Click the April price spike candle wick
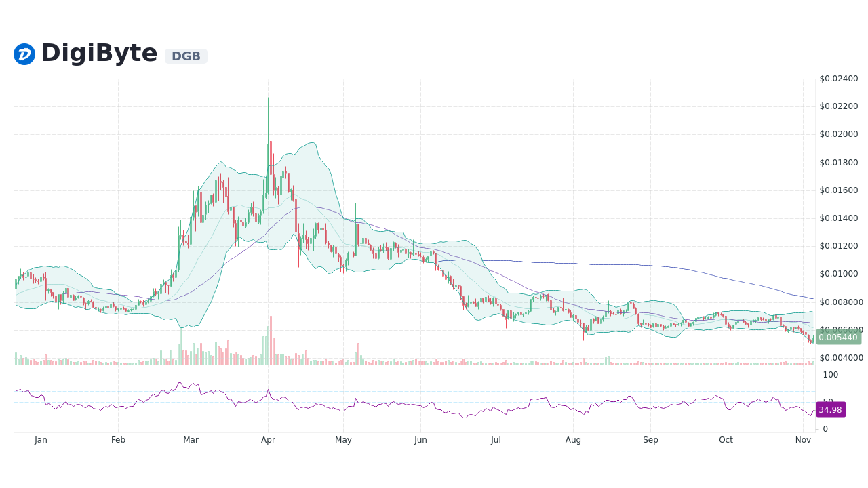This screenshot has width=868, height=488. pyautogui.click(x=268, y=122)
